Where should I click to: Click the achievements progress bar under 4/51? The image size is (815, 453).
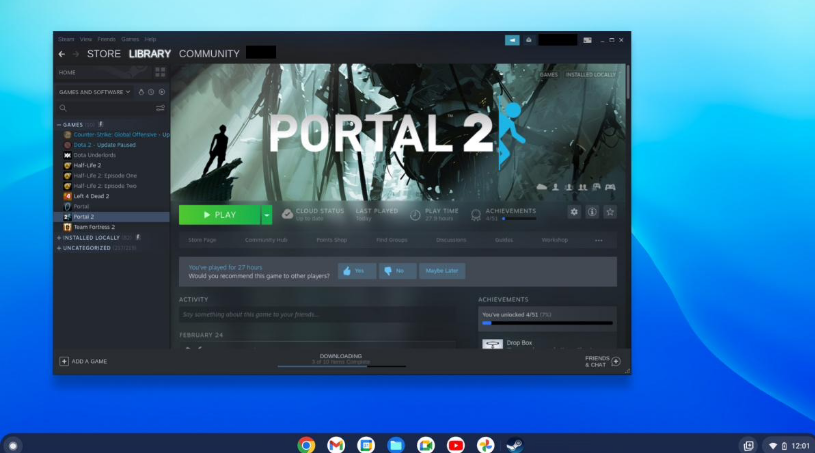coord(519,219)
